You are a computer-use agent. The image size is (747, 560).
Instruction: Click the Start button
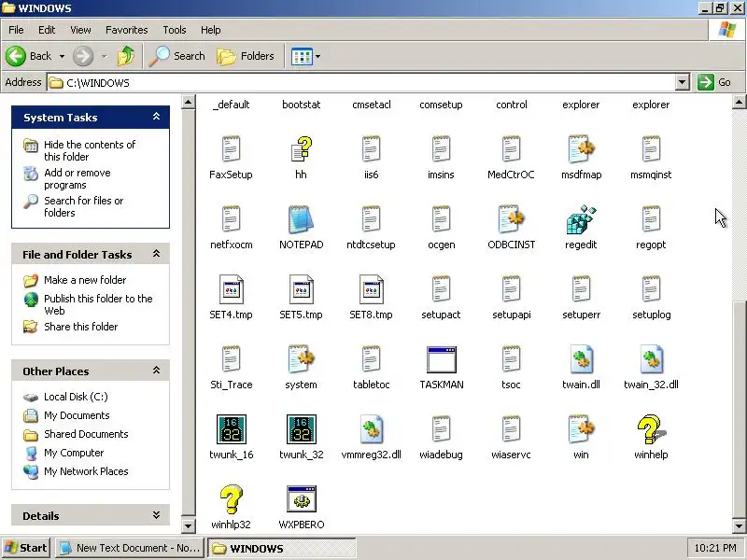[26, 548]
